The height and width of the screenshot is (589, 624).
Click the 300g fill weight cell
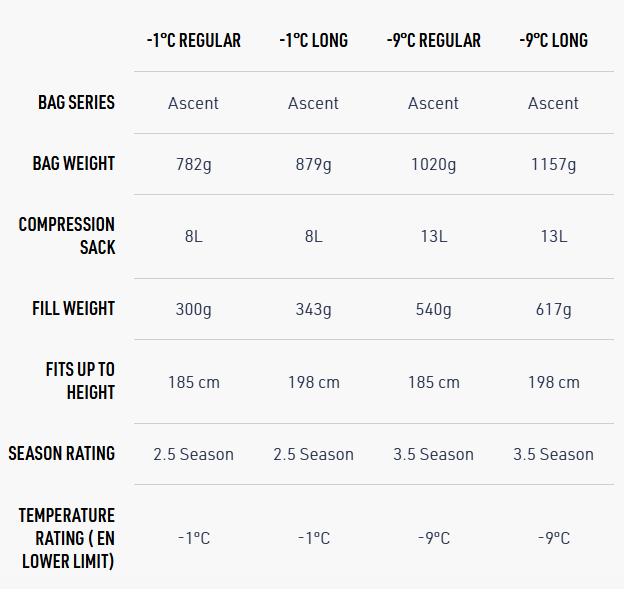[x=193, y=309]
